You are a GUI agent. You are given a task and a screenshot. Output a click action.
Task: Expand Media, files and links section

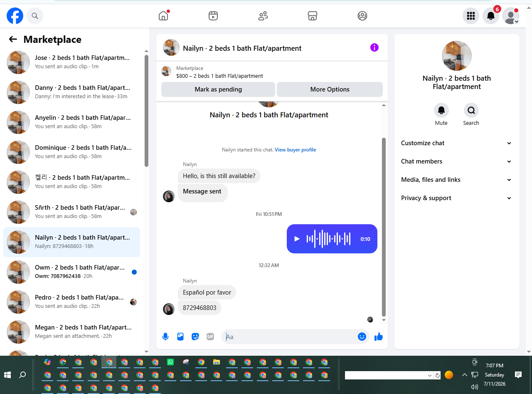[x=456, y=180]
